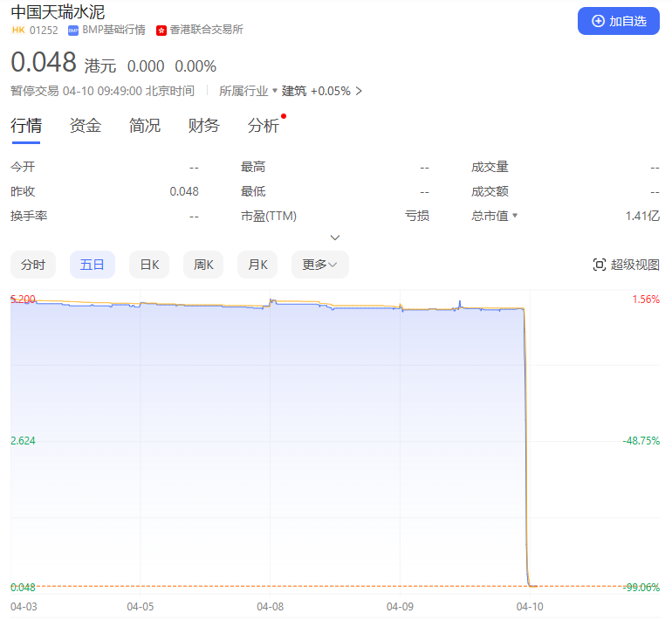Viewport: 672px width, 620px height.
Task: Click the 04-09 date marker on chart axis
Action: pos(400,607)
